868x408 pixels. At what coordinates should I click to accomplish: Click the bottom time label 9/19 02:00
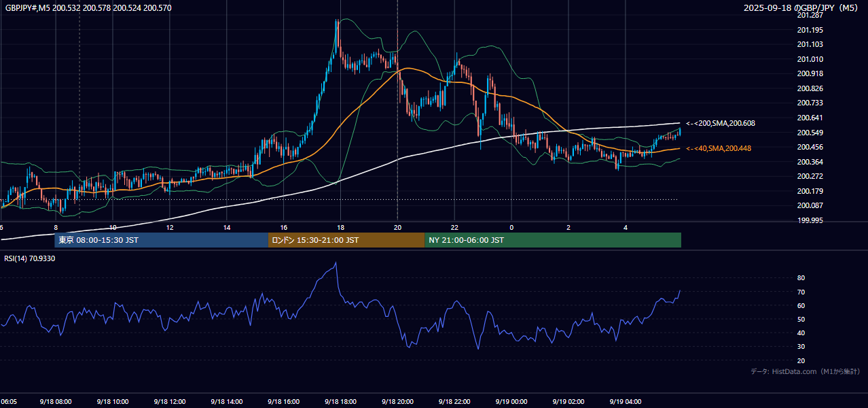[568, 401]
